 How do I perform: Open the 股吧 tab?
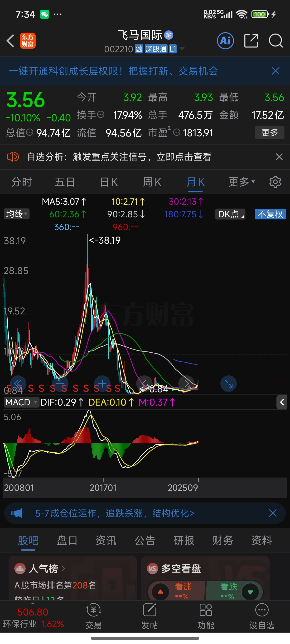click(x=28, y=540)
